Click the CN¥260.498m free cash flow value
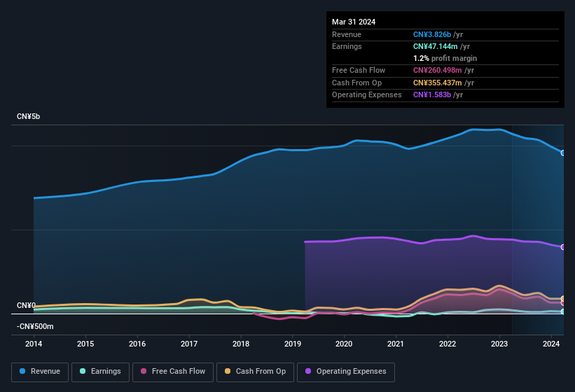This screenshot has width=575, height=392. [438, 70]
